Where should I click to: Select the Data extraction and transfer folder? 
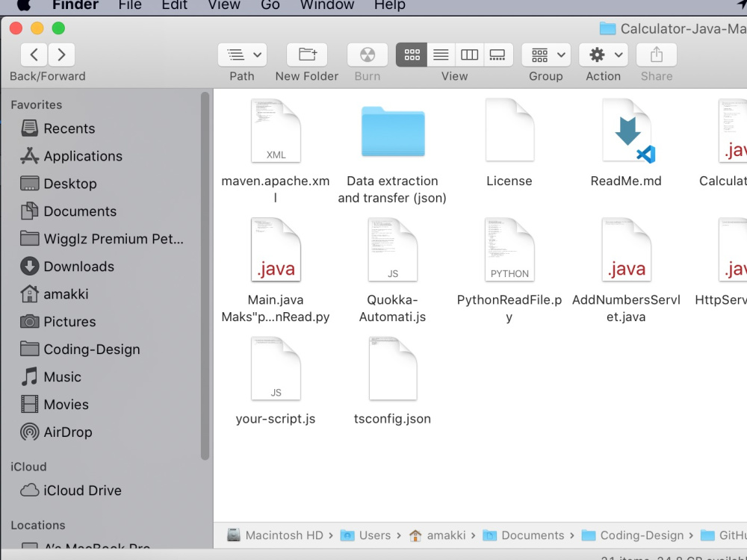point(393,132)
